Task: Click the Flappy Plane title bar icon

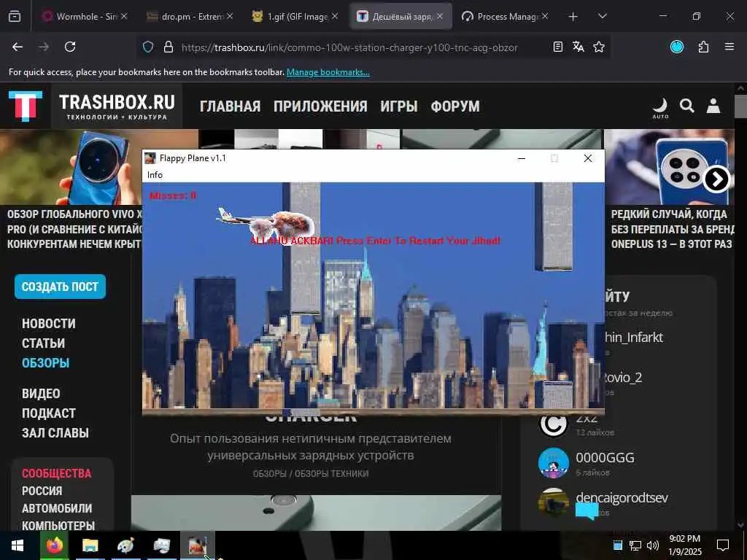Action: point(150,158)
